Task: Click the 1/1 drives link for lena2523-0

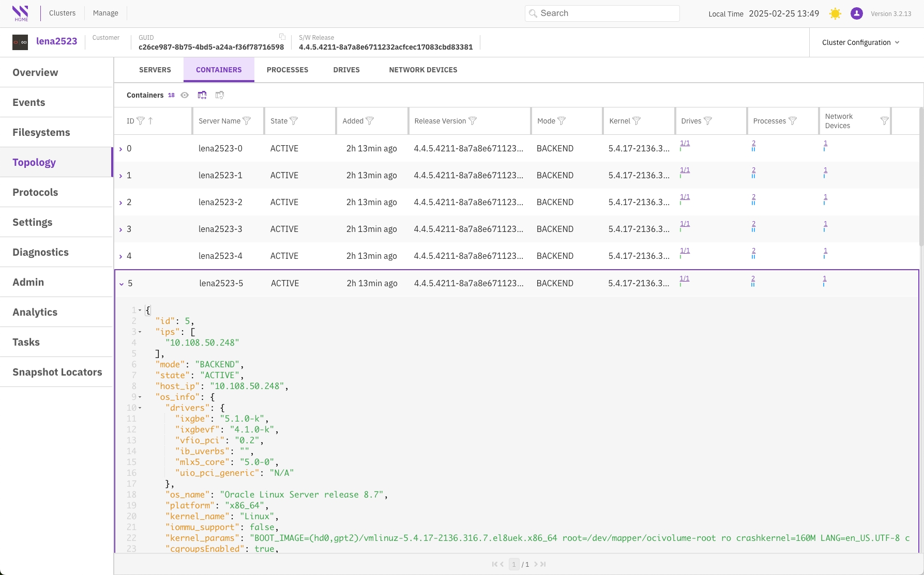Action: click(x=685, y=143)
